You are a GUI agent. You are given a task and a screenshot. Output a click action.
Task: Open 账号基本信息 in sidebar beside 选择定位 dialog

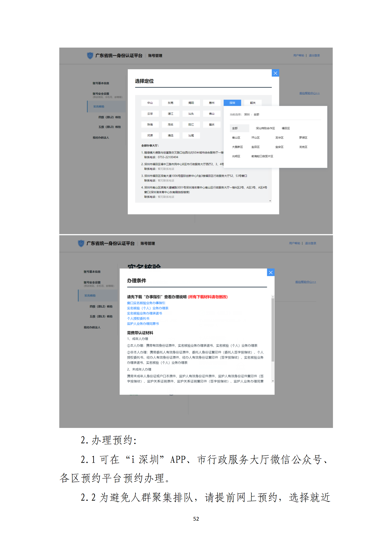click(x=101, y=83)
